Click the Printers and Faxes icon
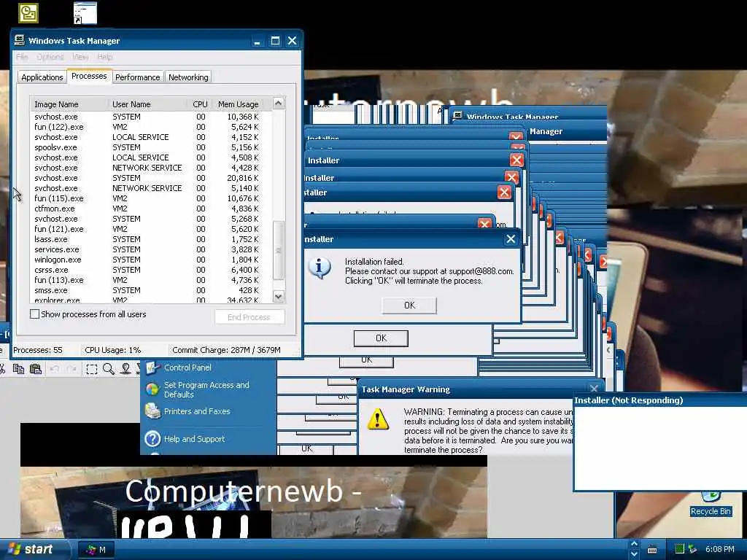 click(152, 411)
